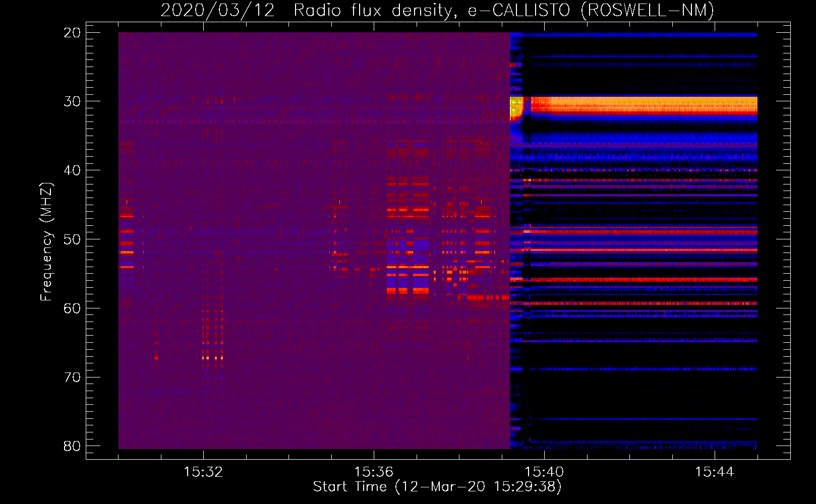The width and height of the screenshot is (816, 504).
Task: Click the 15:40 time tick label
Action: (544, 472)
